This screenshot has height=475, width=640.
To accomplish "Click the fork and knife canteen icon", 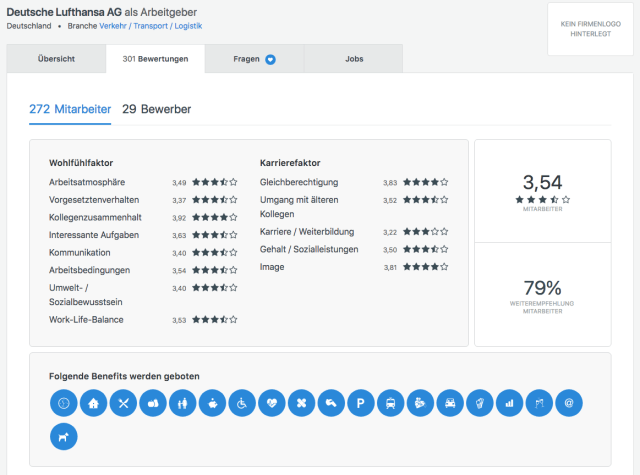I will coord(123,402).
